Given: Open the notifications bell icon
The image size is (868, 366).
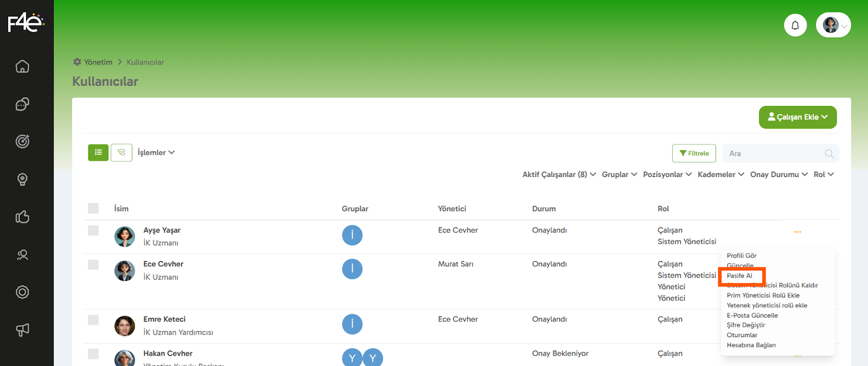Looking at the screenshot, I should coord(795,25).
